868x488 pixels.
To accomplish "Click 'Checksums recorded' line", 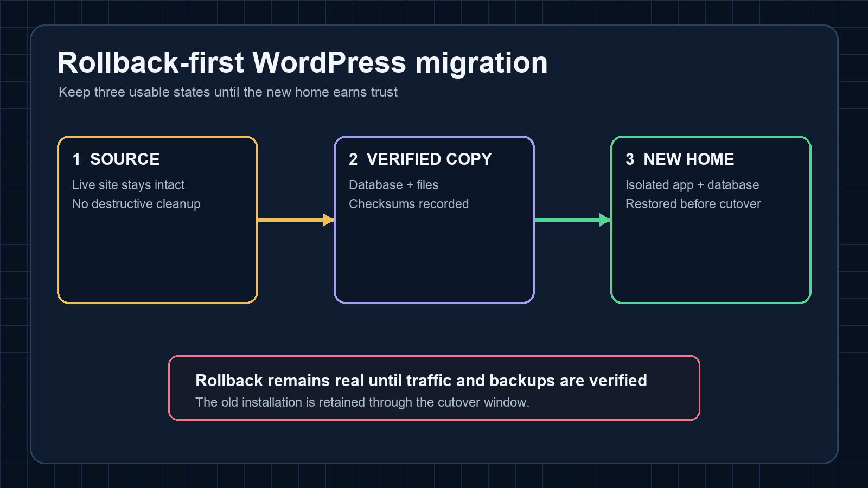I will coord(409,204).
